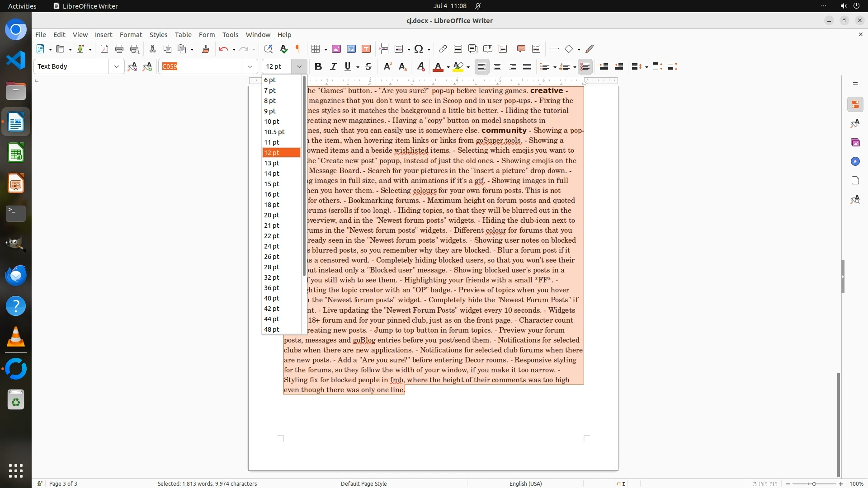Click the Clone Formatting paintbrush icon

coord(206,49)
